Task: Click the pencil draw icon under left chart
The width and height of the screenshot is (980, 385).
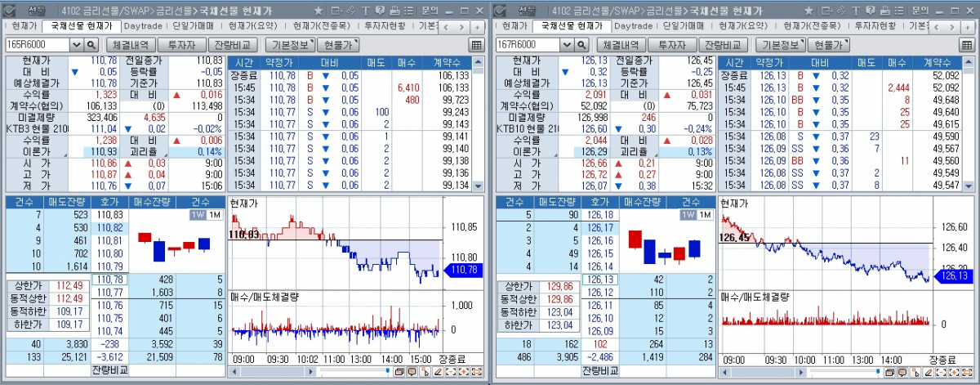Action: click(439, 371)
